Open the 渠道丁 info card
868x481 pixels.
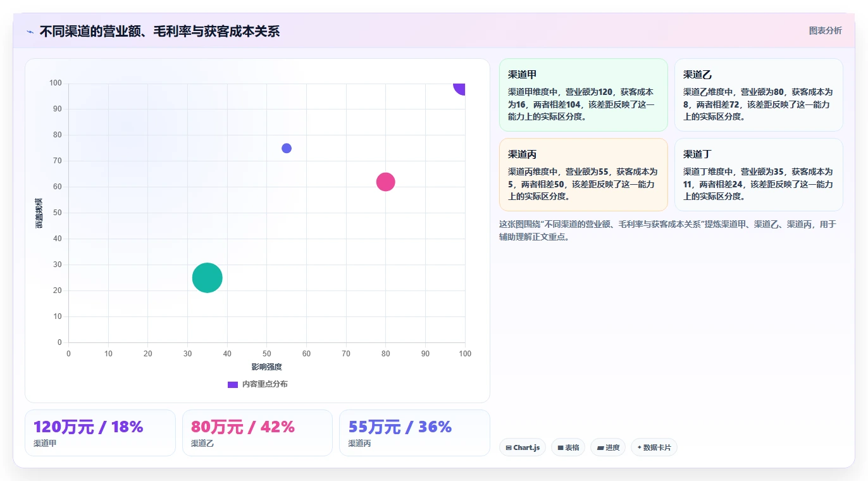click(x=759, y=175)
